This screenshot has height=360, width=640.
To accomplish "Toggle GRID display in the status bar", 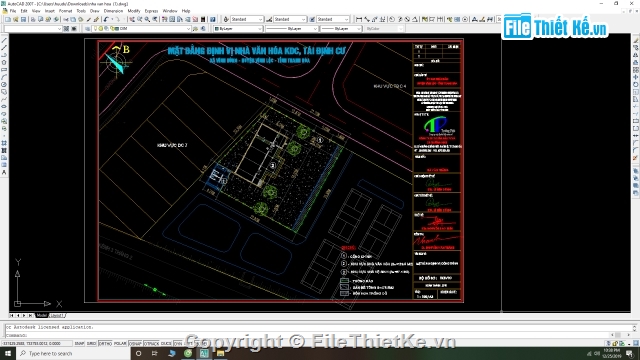I will 91,343.
